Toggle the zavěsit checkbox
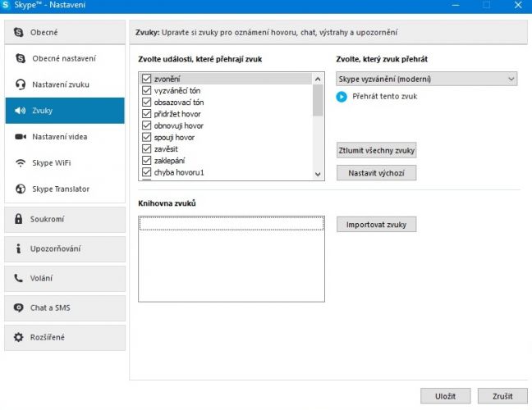 147,148
